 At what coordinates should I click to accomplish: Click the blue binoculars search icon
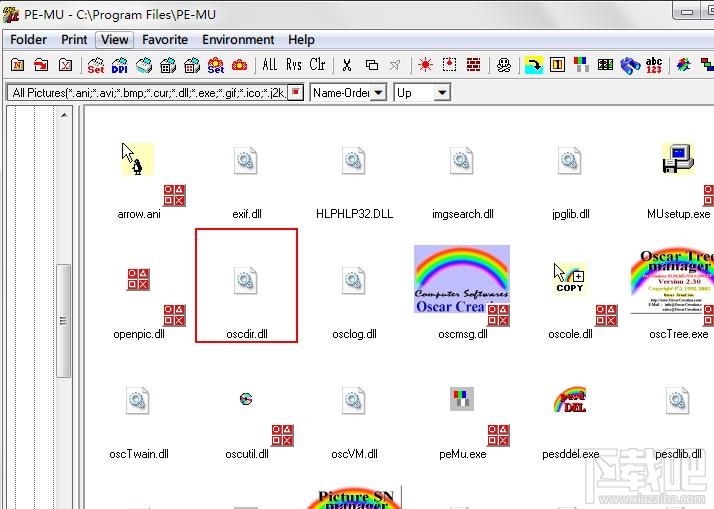tap(629, 65)
